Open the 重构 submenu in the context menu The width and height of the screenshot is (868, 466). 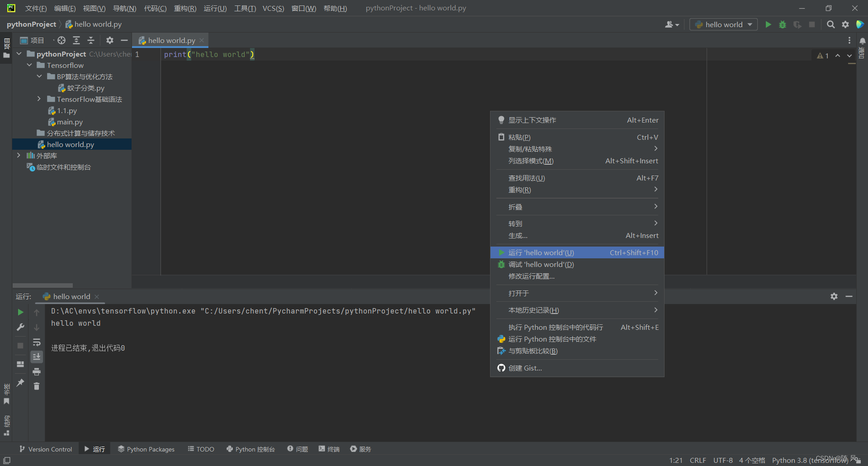click(577, 190)
